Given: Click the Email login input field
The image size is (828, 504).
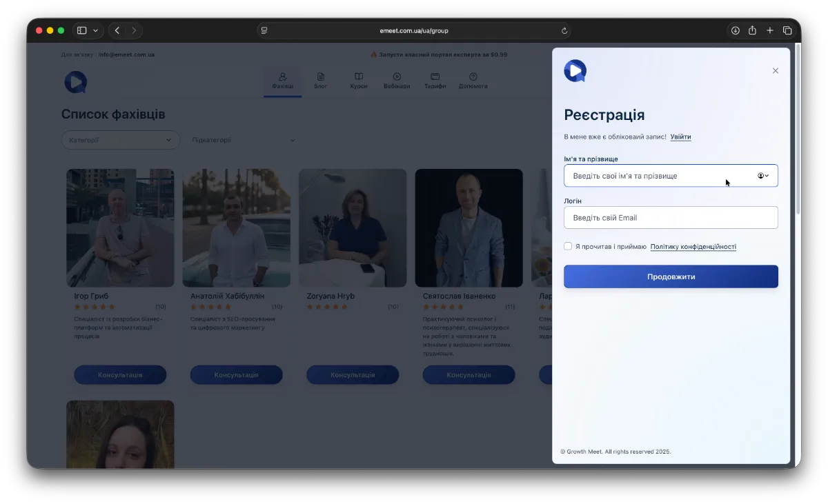Looking at the screenshot, I should tap(671, 218).
